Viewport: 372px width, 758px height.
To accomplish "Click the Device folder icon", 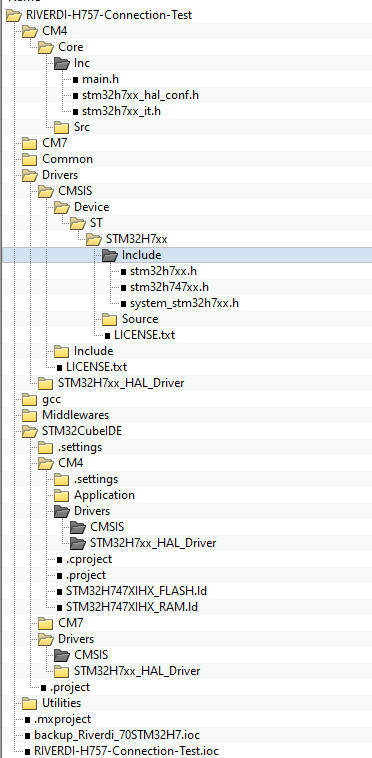I will (62, 207).
